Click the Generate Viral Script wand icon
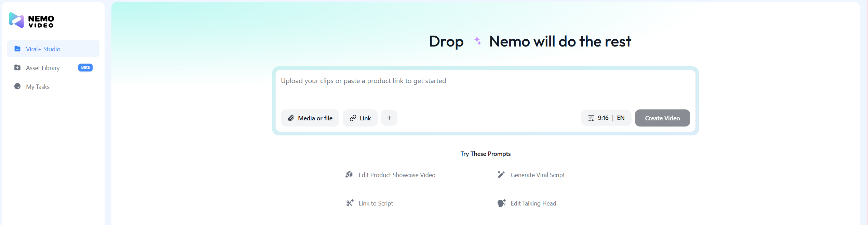 (501, 174)
